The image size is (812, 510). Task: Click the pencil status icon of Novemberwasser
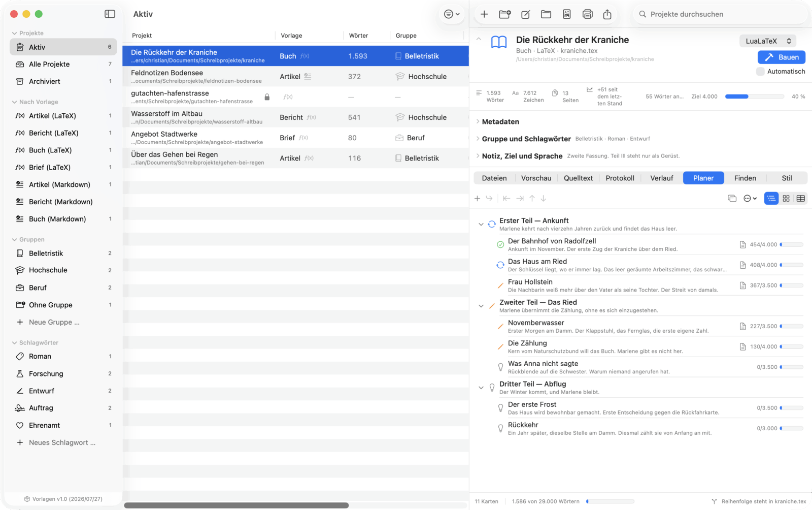[x=500, y=327]
